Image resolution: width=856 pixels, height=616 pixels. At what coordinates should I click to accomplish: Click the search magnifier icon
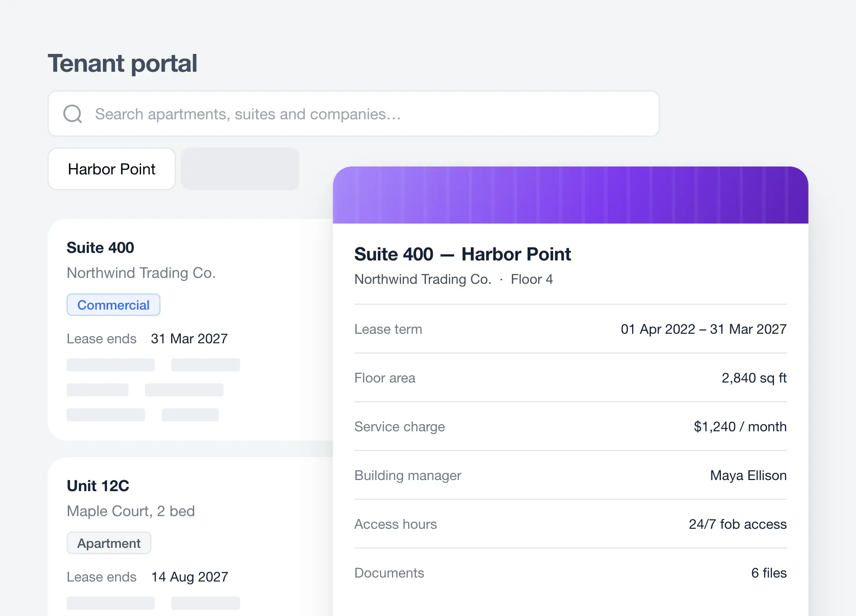pos(73,114)
